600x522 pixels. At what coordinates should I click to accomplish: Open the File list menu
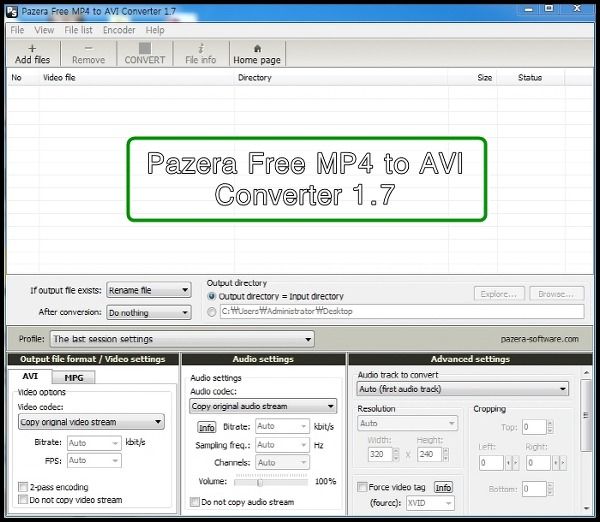point(78,30)
